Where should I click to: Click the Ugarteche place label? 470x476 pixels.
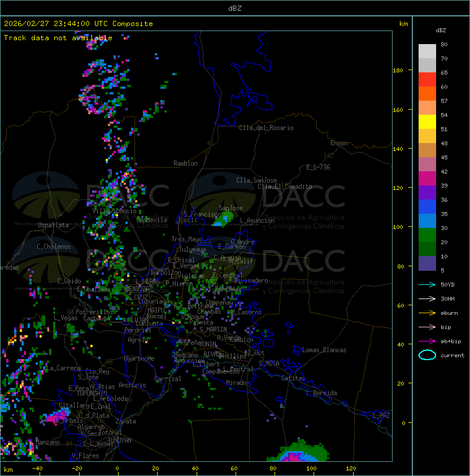click(140, 358)
